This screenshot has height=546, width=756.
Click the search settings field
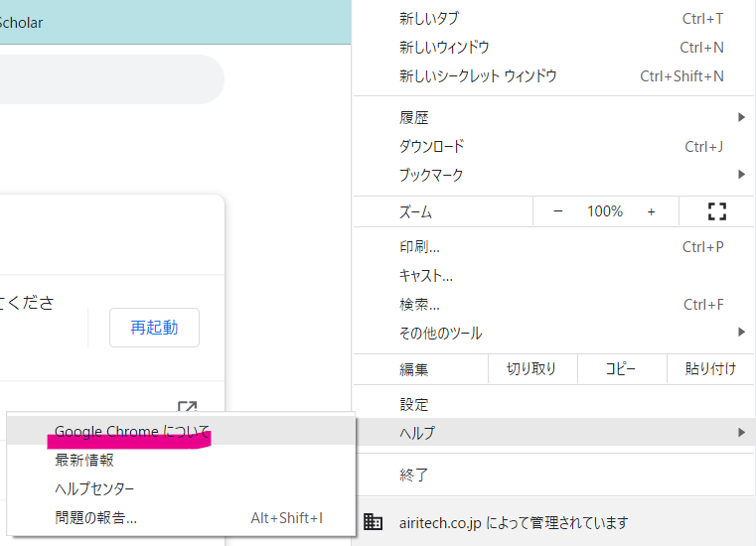(112, 79)
